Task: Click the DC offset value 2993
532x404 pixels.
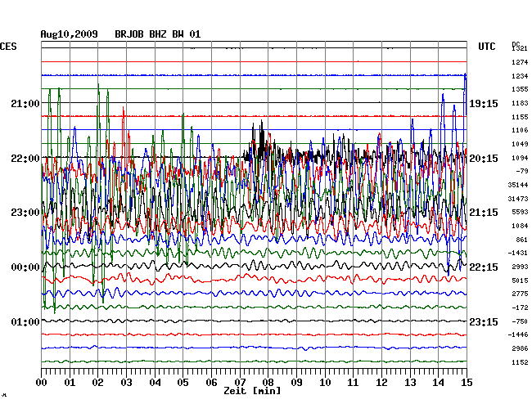Action: tap(520, 267)
